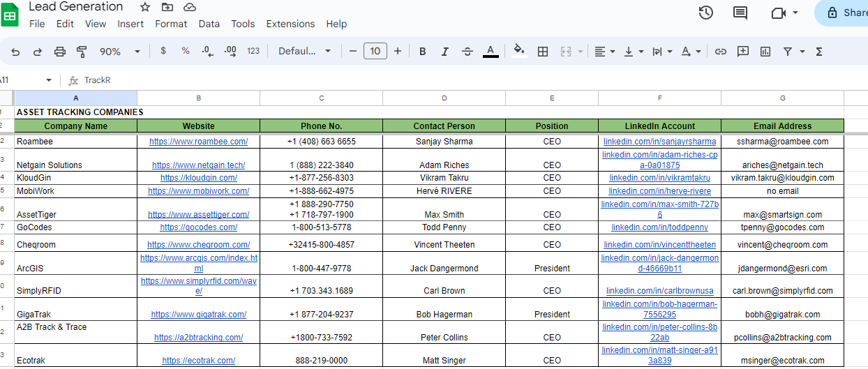
Task: Open Functions sigma icon
Action: click(819, 51)
